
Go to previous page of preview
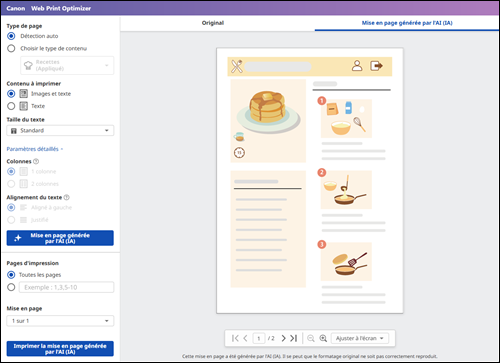click(x=245, y=338)
